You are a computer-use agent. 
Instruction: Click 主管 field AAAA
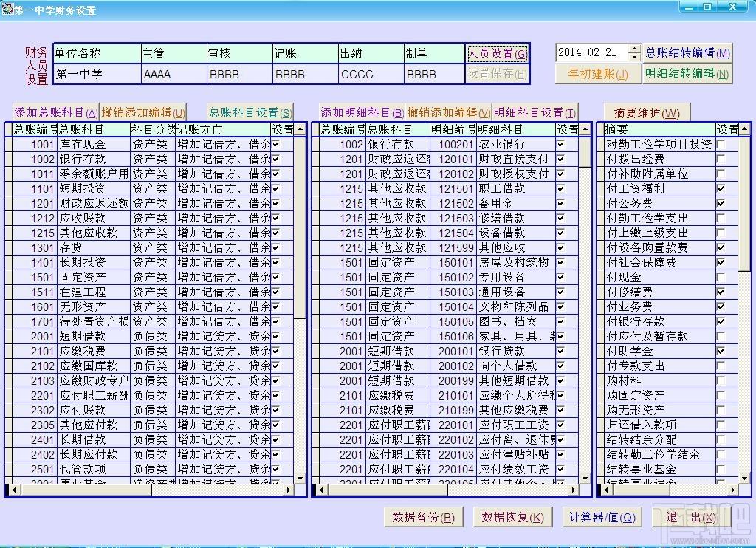pyautogui.click(x=174, y=75)
